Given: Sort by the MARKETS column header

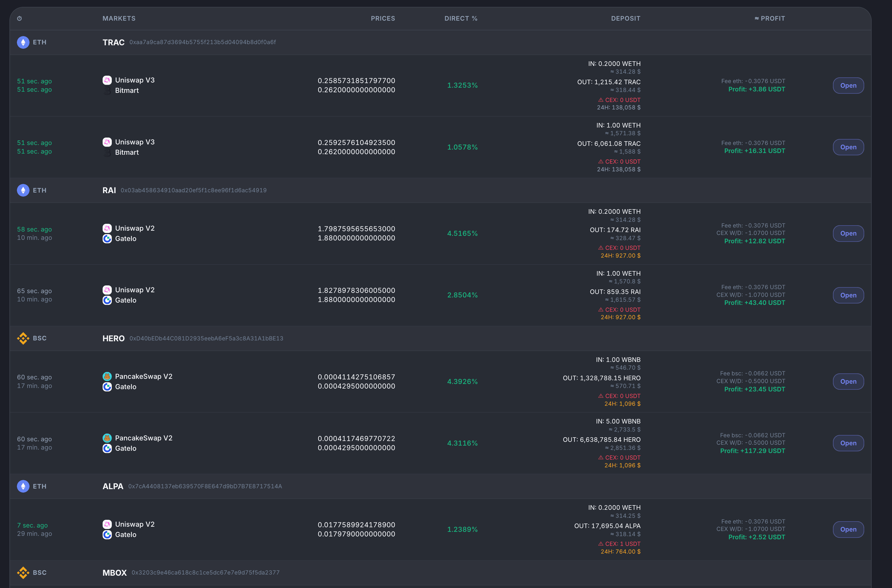Looking at the screenshot, I should [119, 18].
